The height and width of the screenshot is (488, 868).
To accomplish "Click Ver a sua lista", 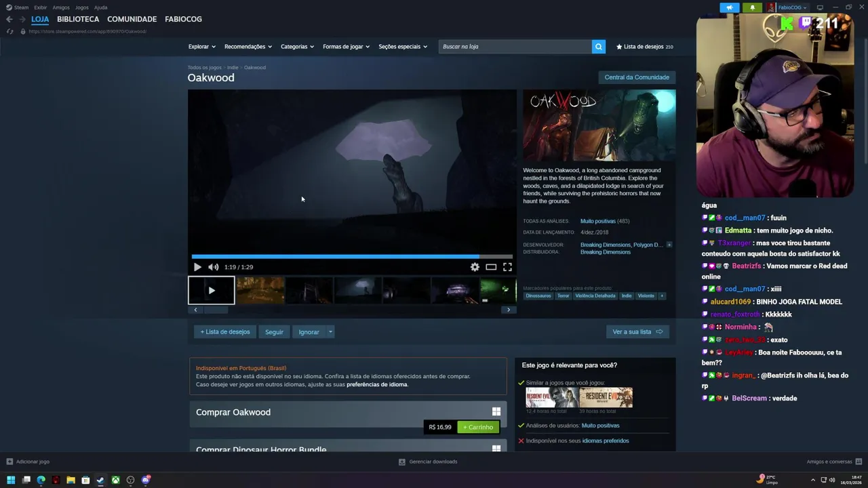I will coord(637,332).
